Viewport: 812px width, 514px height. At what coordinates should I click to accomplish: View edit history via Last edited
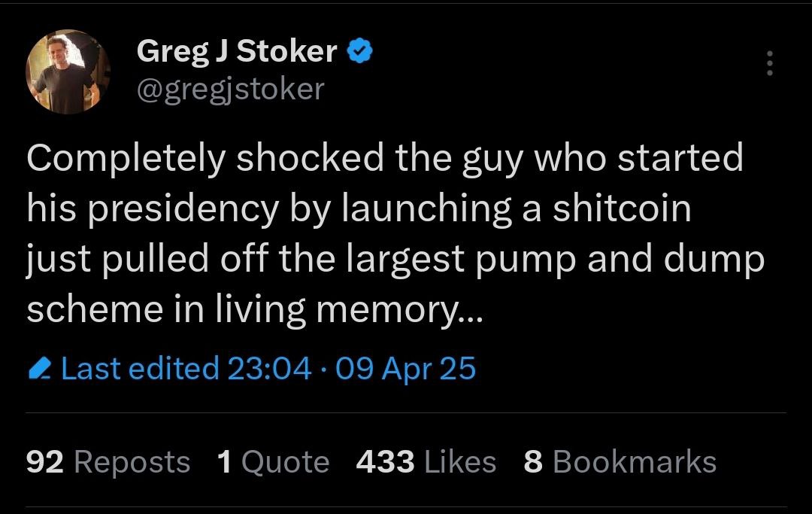[x=140, y=369]
